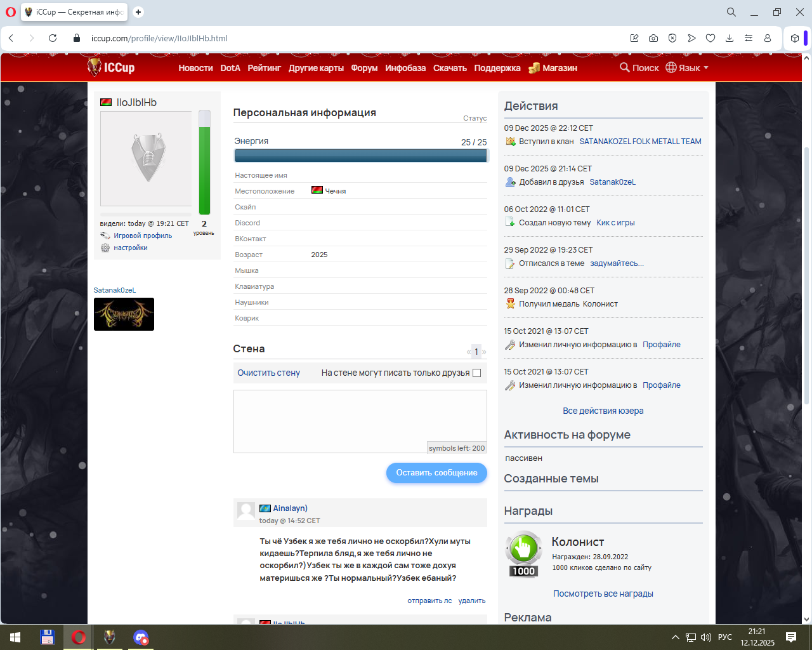Viewport: 812px width, 650px height.
Task: Reload the page with refresh icon
Action: pyautogui.click(x=53, y=38)
